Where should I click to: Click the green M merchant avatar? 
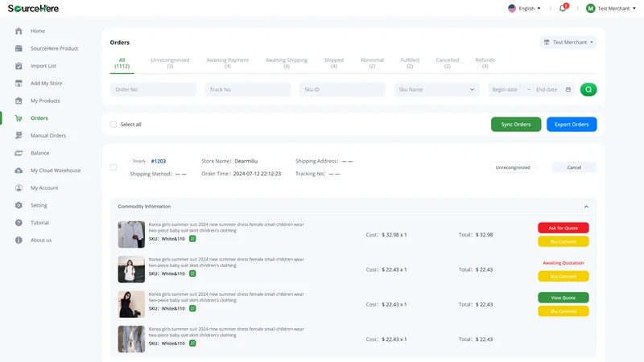pos(591,8)
